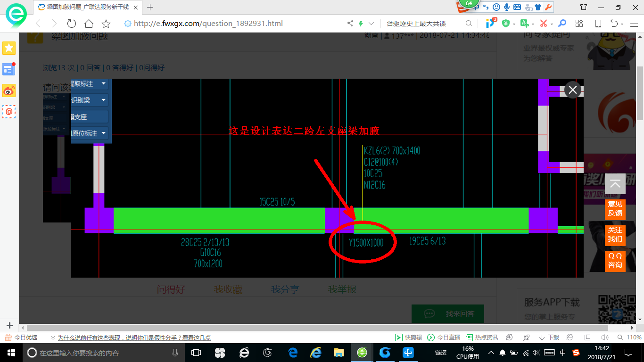Expand the green shield dropdown arrow
The image size is (644, 362).
click(514, 24)
